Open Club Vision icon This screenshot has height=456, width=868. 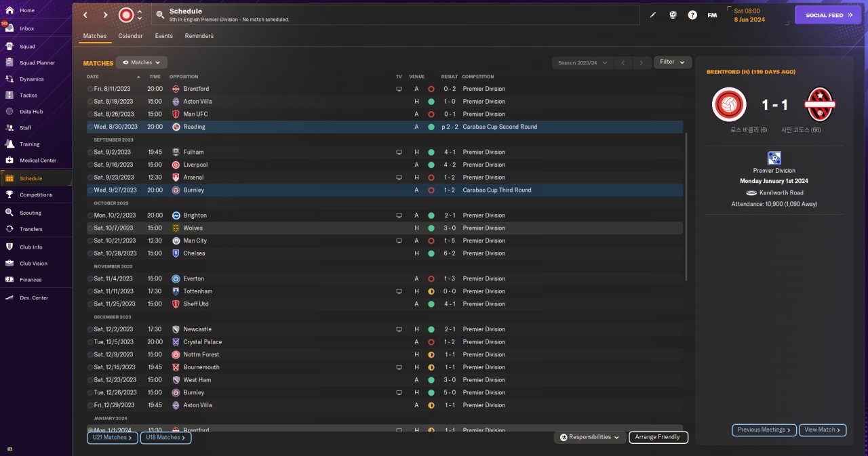(x=9, y=263)
